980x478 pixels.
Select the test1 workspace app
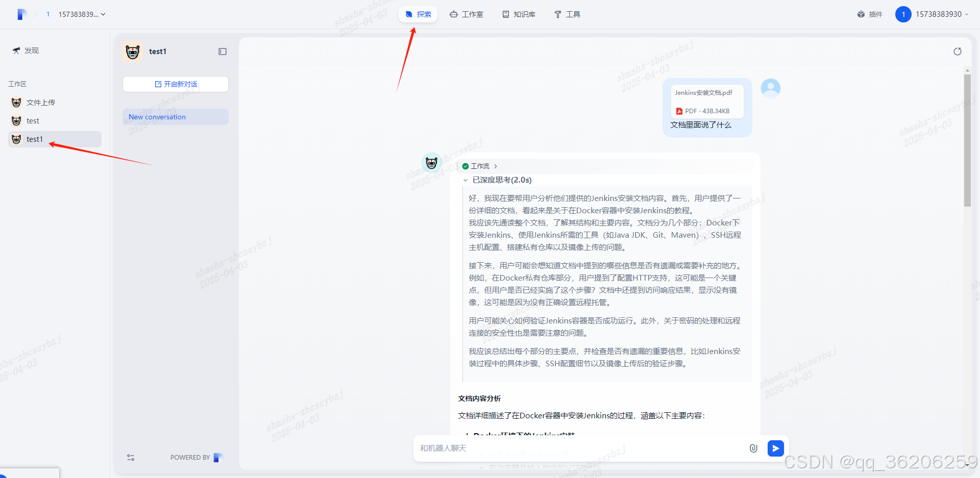coord(55,139)
